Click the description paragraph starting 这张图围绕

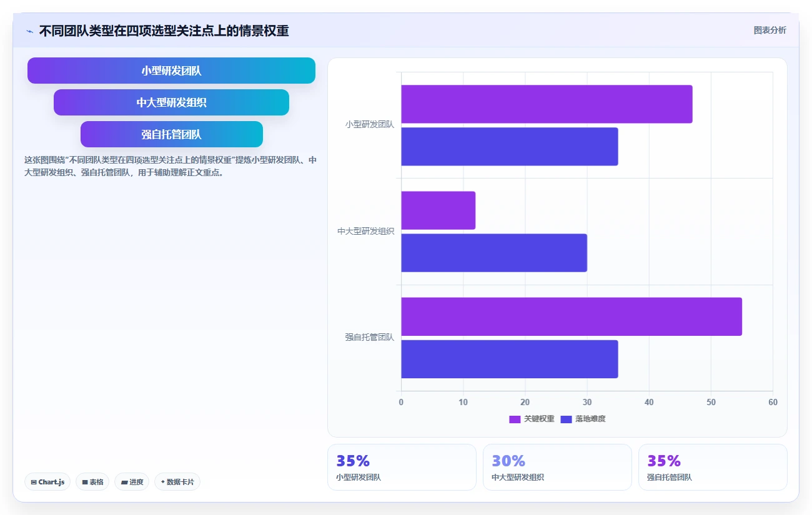tap(170, 166)
